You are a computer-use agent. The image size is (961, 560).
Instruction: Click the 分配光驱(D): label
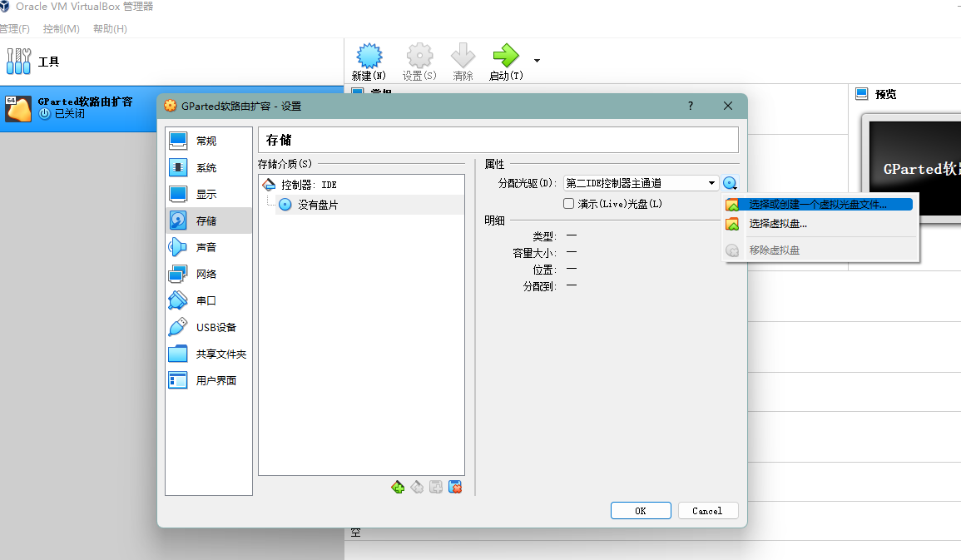527,183
